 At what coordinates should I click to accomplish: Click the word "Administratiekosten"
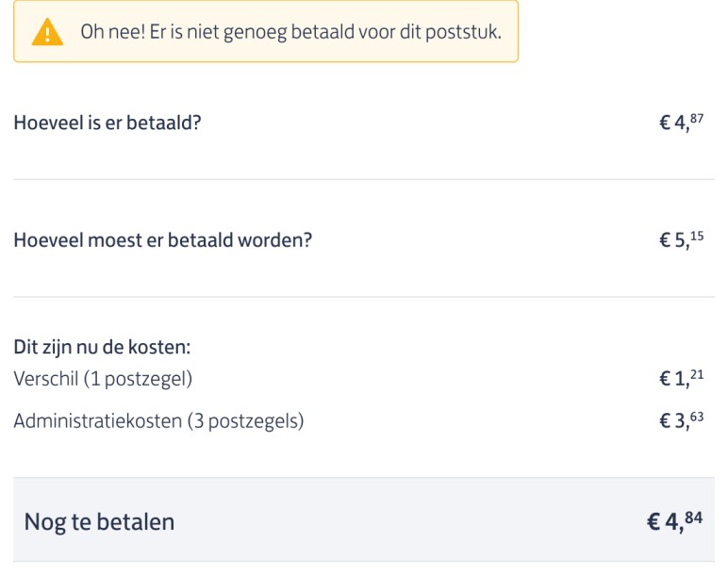tap(97, 421)
